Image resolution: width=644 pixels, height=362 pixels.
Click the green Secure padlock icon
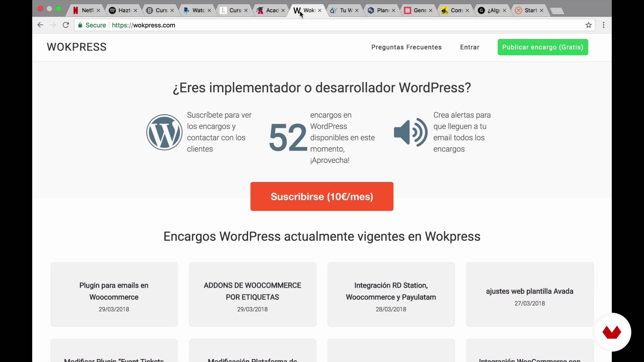click(80, 25)
